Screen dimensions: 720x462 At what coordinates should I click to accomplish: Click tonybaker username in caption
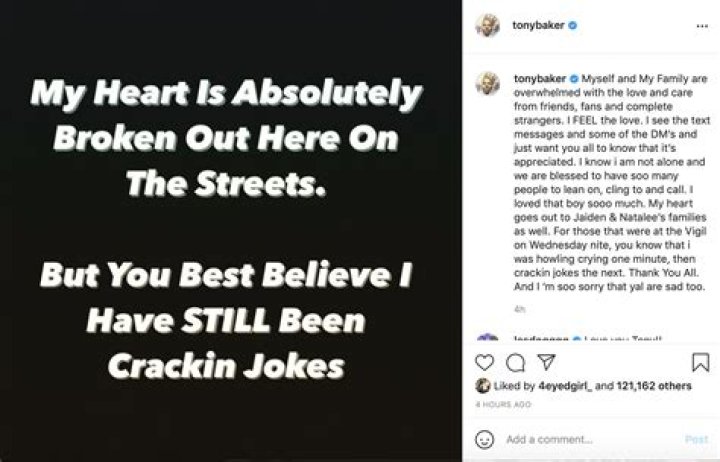tap(540, 79)
